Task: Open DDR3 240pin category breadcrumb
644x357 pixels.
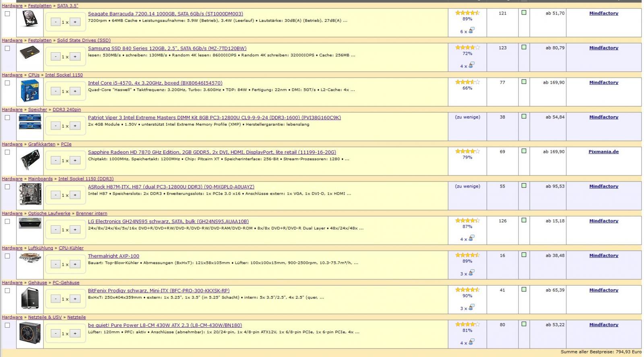Action: click(67, 109)
